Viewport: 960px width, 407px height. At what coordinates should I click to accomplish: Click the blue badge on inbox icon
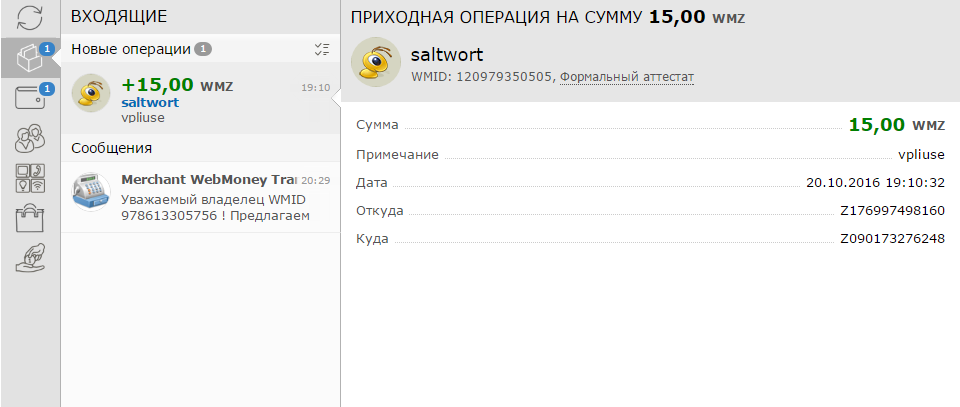click(47, 48)
